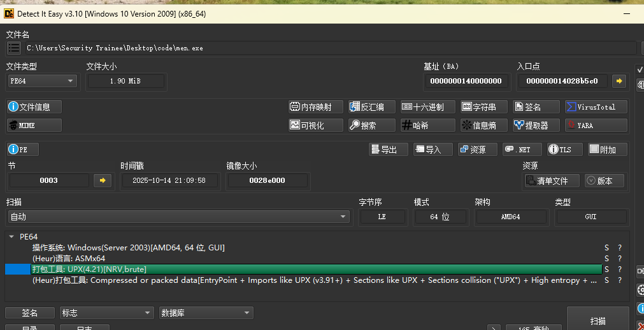Open 哈希 hash tool
Screen dimensions: 644x330
coord(428,126)
